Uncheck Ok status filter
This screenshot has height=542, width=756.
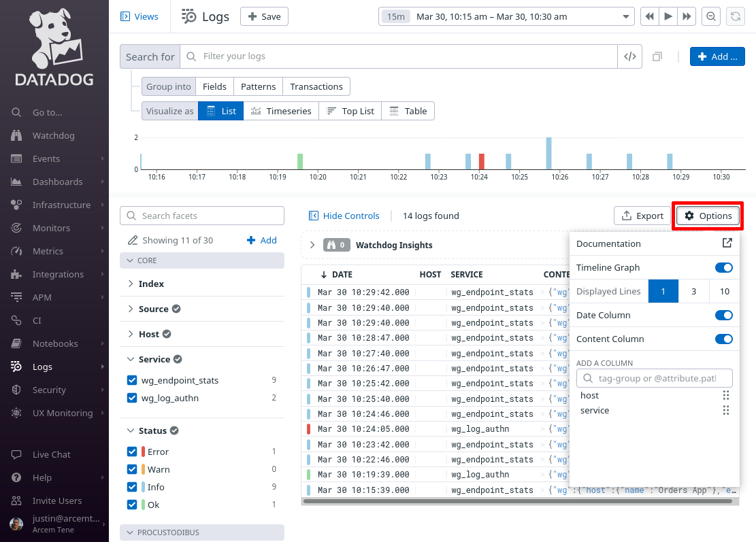tap(131, 505)
